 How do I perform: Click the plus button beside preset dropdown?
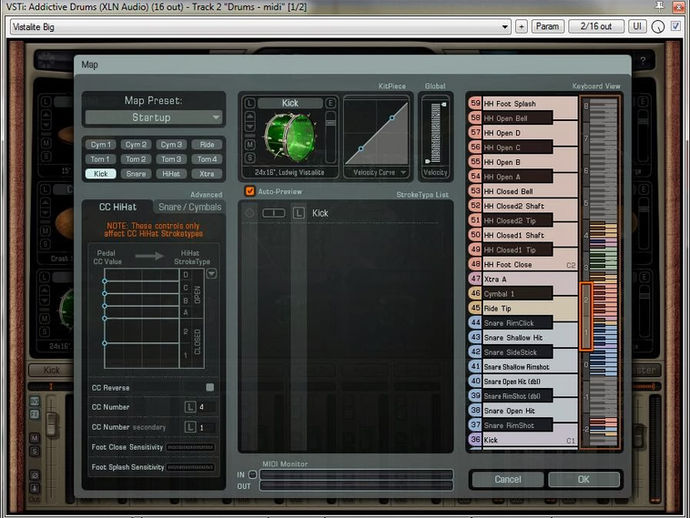[x=521, y=26]
